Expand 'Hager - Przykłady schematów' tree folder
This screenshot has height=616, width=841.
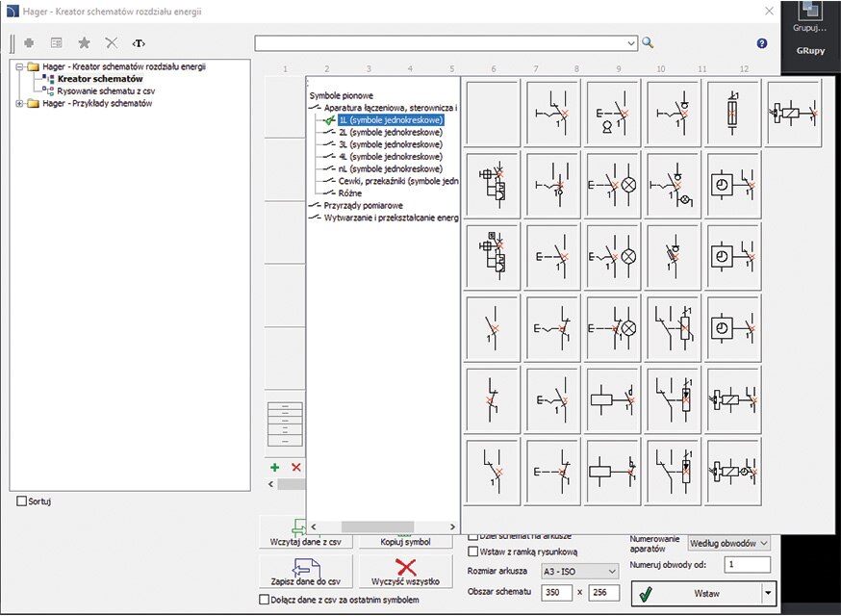click(19, 104)
